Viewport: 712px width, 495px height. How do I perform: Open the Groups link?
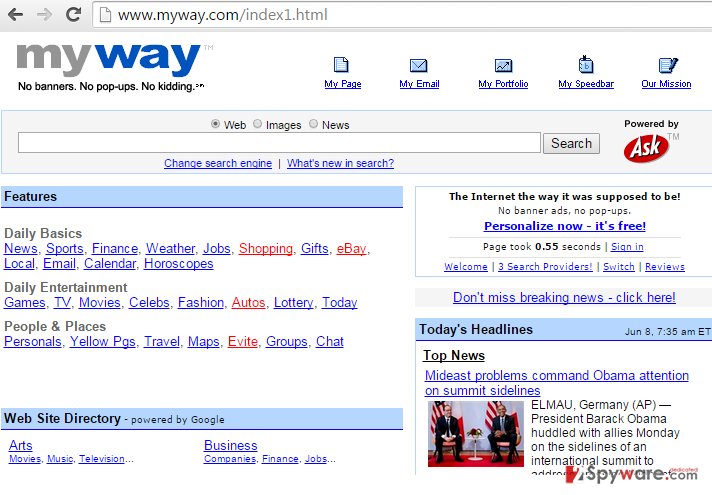287,342
